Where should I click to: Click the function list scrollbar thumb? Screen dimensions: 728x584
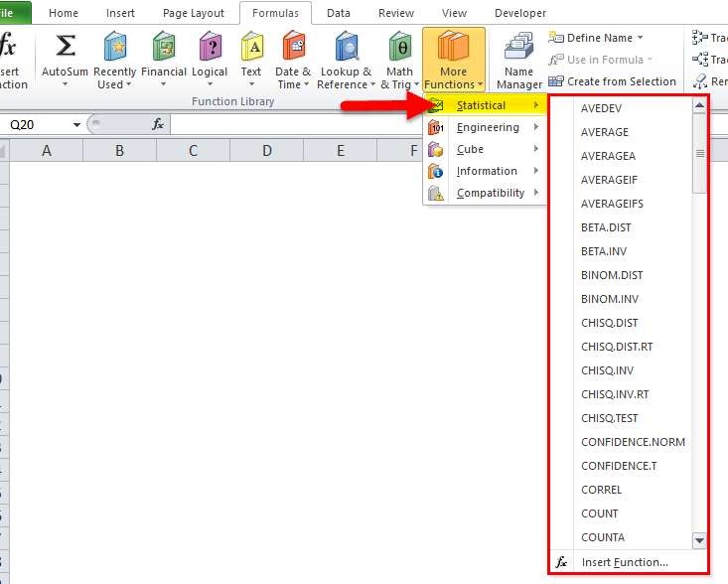click(x=699, y=153)
